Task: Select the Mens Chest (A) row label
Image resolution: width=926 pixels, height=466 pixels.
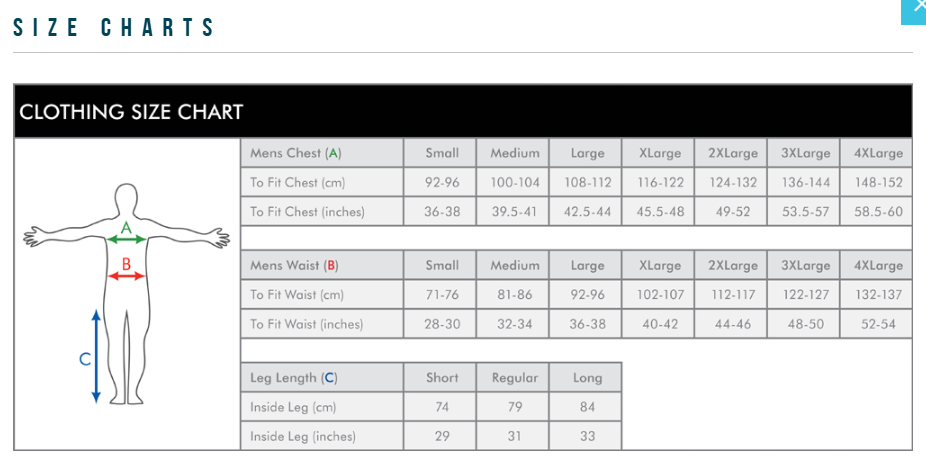Action: click(x=296, y=153)
